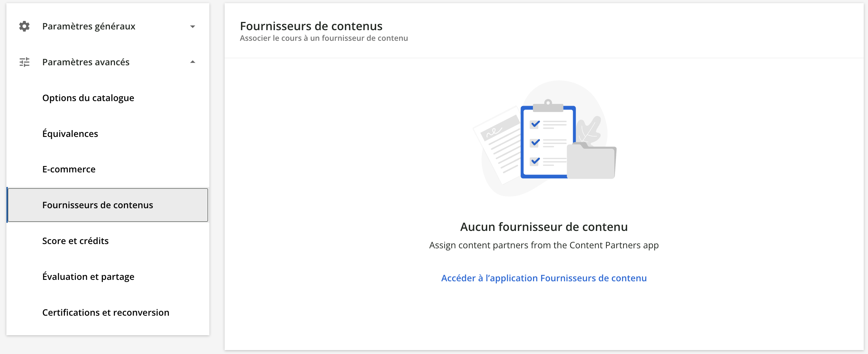
Task: Open the E-commerce settings page
Action: tap(69, 169)
